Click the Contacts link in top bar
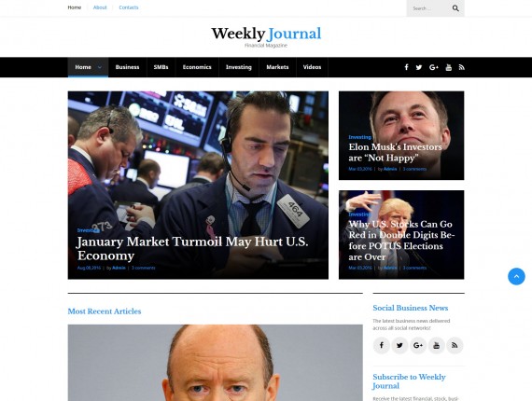 point(129,7)
